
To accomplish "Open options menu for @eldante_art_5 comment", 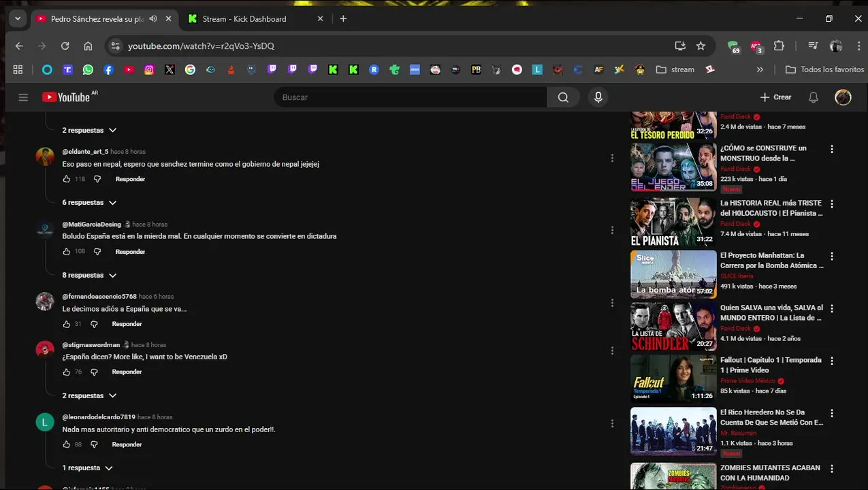I will point(612,158).
